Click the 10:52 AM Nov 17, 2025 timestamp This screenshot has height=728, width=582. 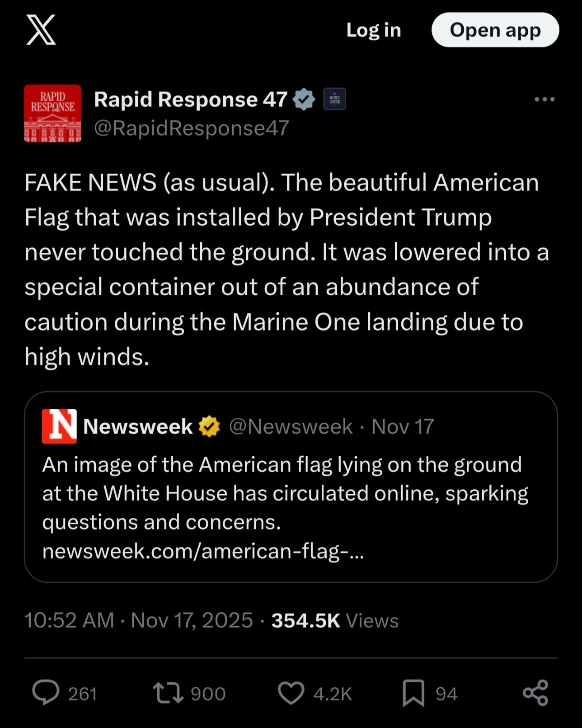click(x=138, y=620)
